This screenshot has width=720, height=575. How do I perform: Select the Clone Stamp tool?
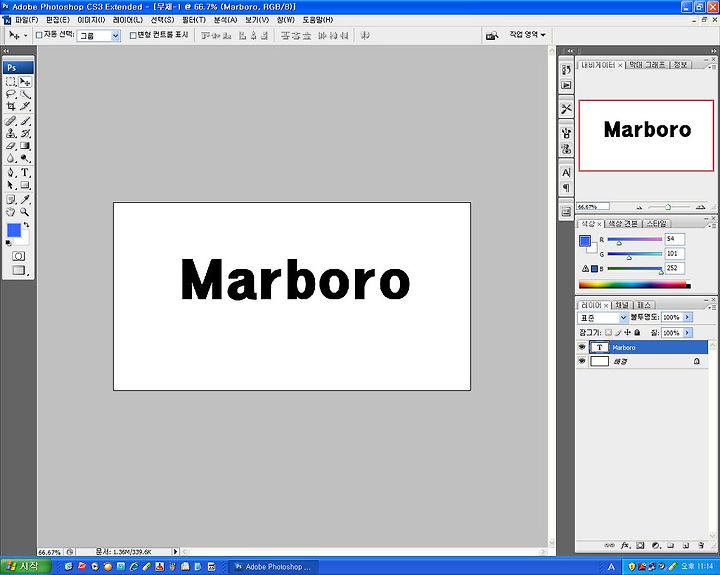(11, 134)
